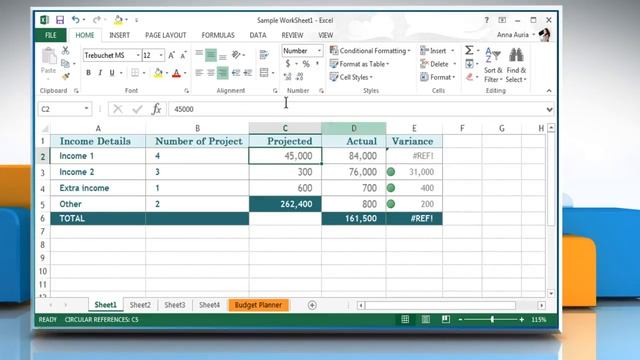The width and height of the screenshot is (640, 360).
Task: Click the Redo arrow icon
Action: (97, 20)
